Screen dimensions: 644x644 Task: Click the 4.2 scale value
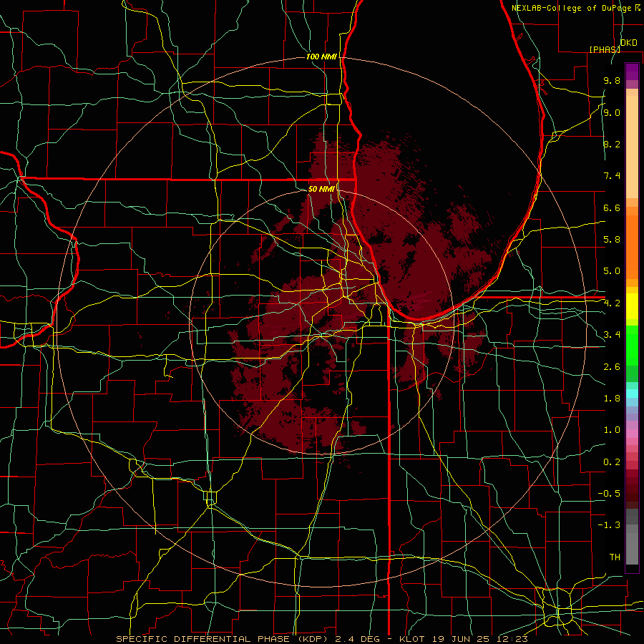point(612,303)
